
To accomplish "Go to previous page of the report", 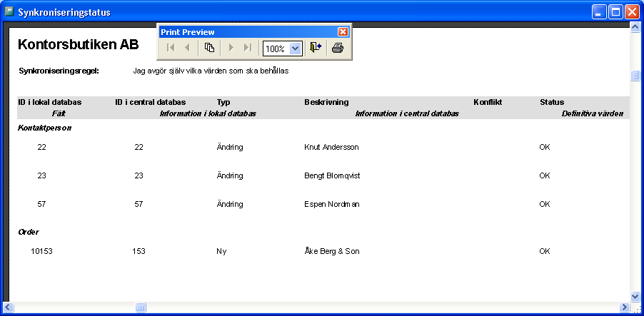I will click(187, 48).
